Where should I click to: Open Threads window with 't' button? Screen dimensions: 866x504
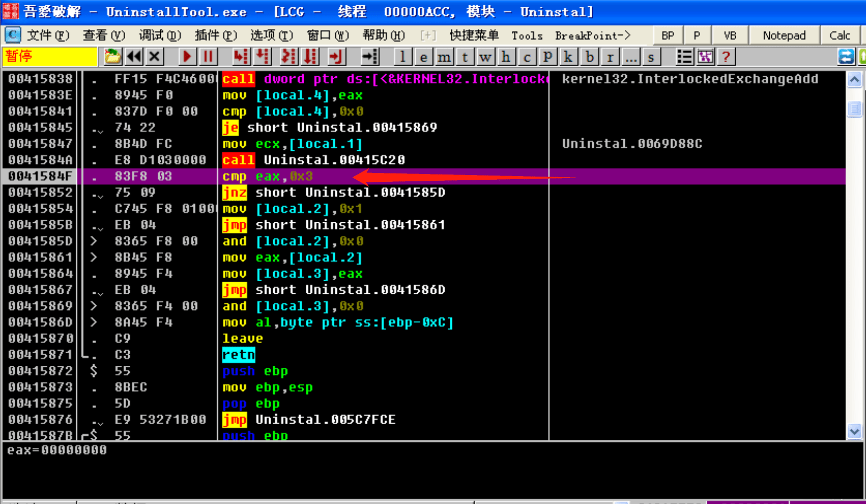coord(465,56)
